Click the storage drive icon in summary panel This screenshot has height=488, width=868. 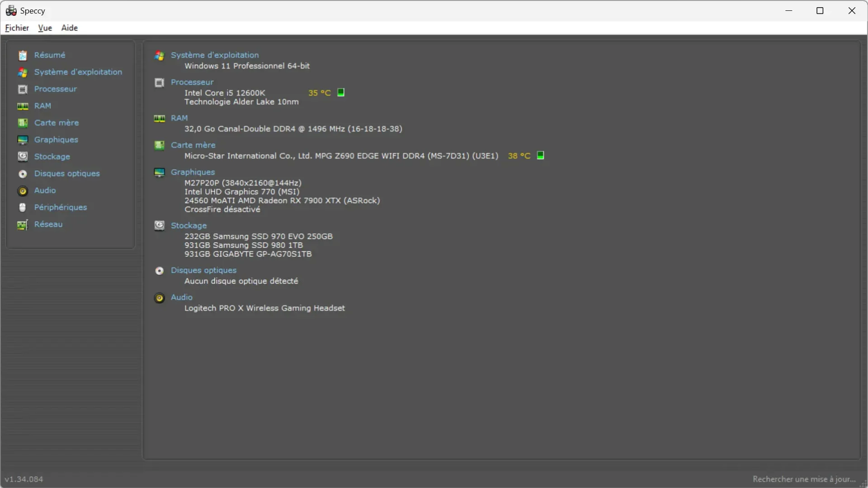(x=159, y=226)
